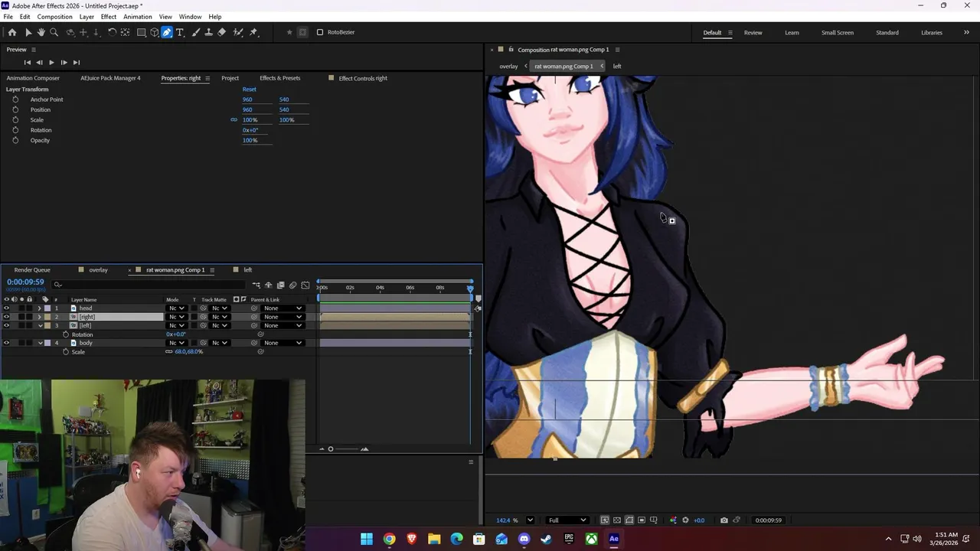
Task: Click the timeline zoom slider handle
Action: pos(331,449)
